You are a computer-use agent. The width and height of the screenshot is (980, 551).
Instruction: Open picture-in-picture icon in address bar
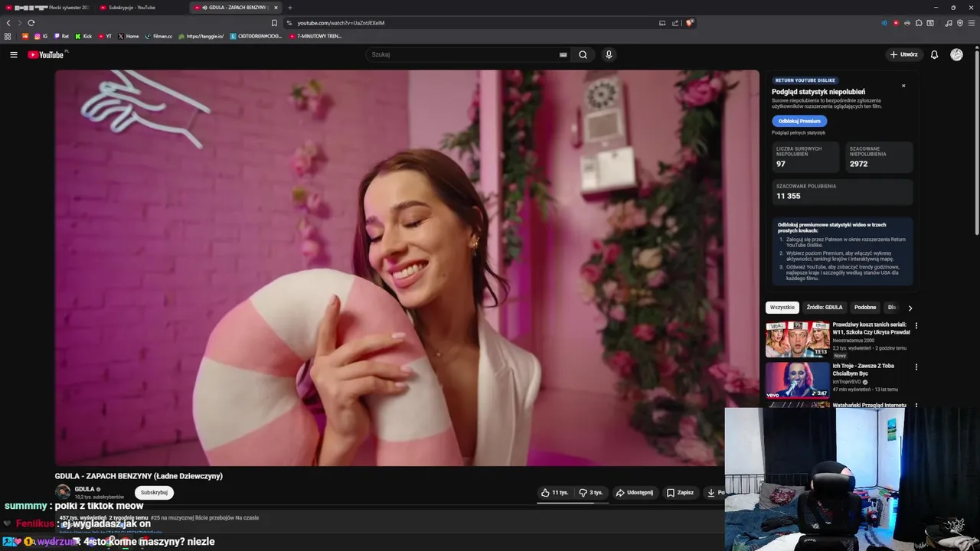point(662,23)
